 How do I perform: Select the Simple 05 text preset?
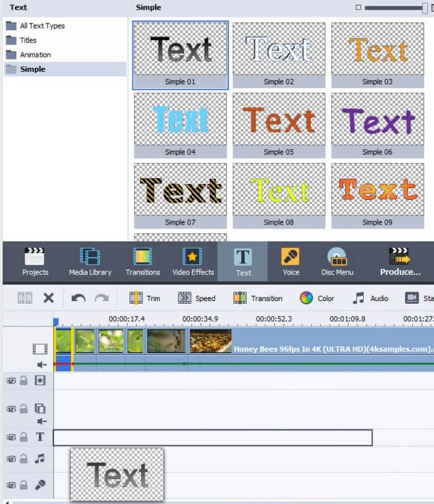279,126
